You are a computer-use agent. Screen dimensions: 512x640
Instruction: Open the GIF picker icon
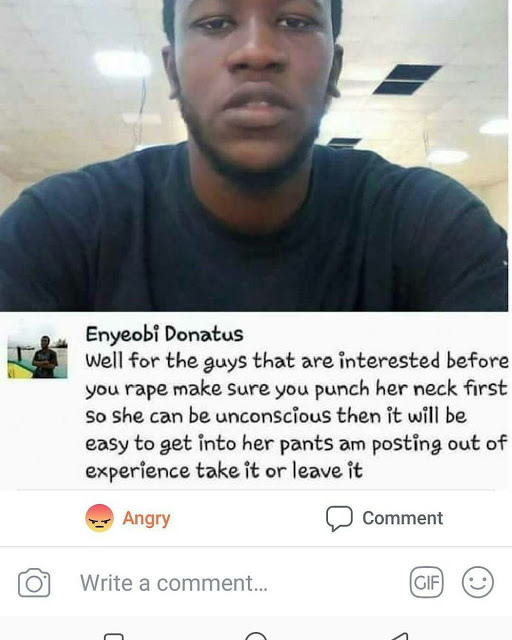tap(426, 582)
